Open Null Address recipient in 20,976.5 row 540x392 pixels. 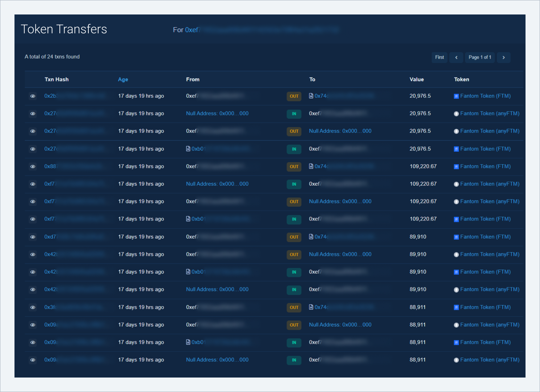[x=340, y=131]
